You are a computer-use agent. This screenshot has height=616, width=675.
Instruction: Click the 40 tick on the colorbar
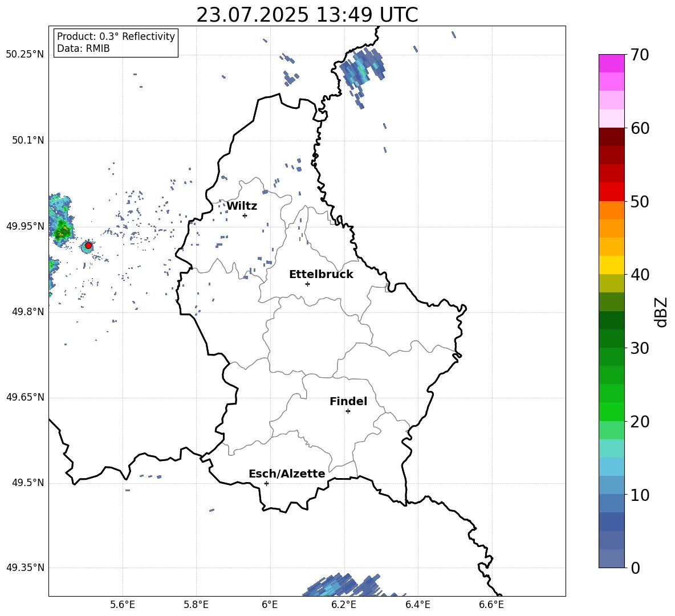click(x=639, y=275)
